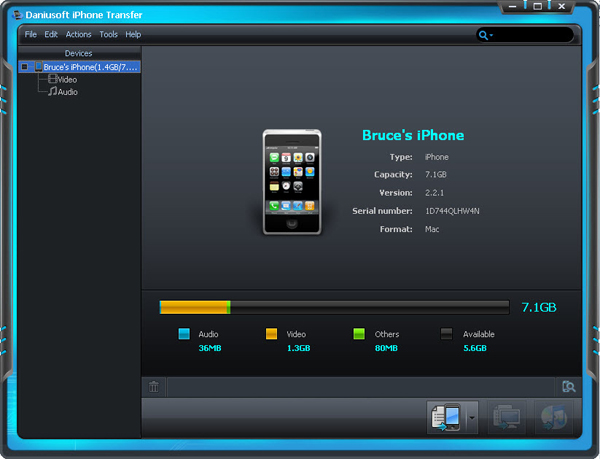Click the green Others color swatch

[x=359, y=334]
